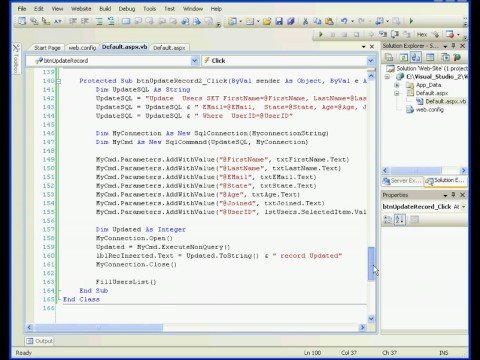Click the Solution Explorer horizontal scrollbar thumb
This screenshot has height=360, width=480.
tap(416, 171)
